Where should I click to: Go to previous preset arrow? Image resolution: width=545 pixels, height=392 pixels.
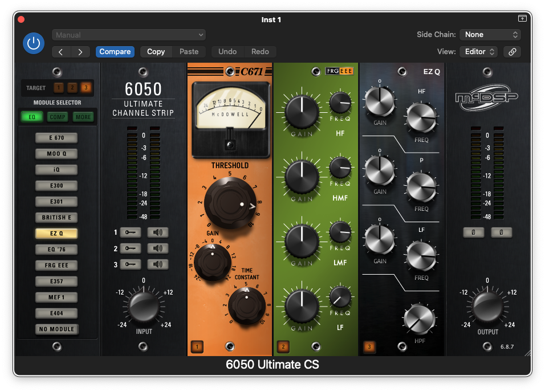pyautogui.click(x=61, y=52)
